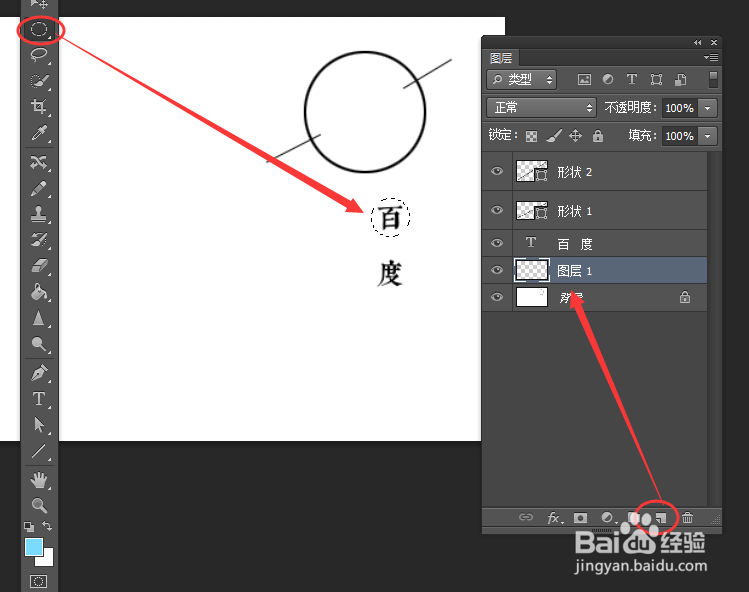Image resolution: width=749 pixels, height=592 pixels.
Task: Hide the 形状 2 layer
Action: [497, 171]
